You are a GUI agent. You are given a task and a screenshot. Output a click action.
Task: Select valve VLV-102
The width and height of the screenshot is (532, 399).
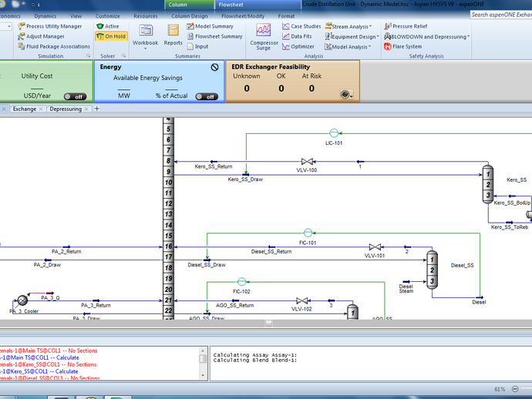pos(302,300)
